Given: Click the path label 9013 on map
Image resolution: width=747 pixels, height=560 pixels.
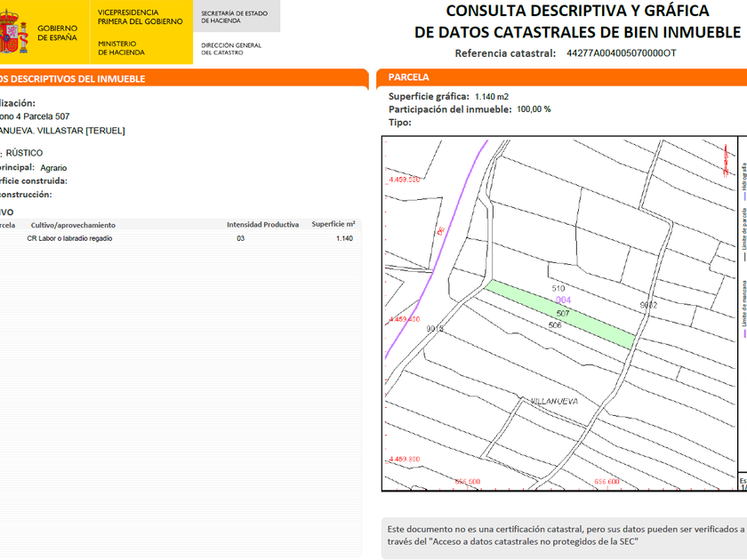Looking at the screenshot, I should coord(435,329).
